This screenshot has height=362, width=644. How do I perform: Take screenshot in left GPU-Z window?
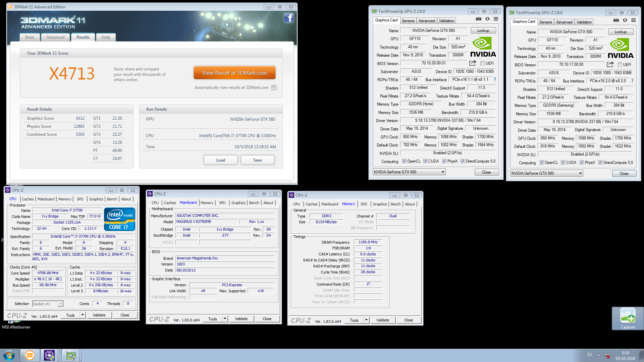pyautogui.click(x=479, y=19)
